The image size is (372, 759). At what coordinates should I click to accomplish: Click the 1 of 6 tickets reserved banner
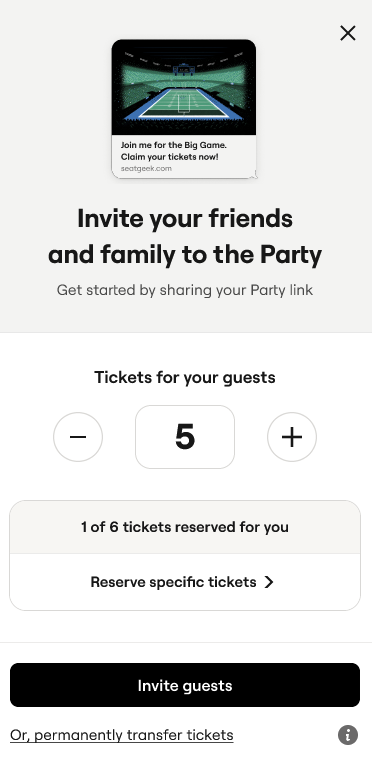185,527
